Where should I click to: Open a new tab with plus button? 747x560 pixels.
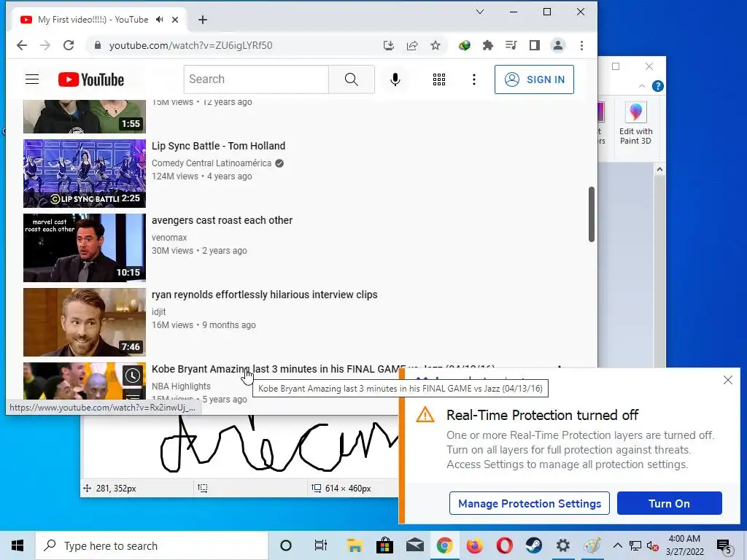203,20
